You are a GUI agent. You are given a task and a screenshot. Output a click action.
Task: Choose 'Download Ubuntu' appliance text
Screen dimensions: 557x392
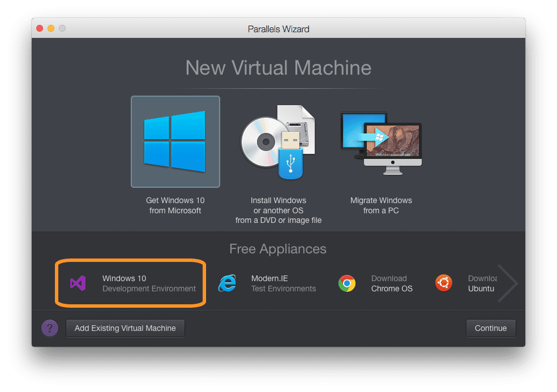(482, 283)
